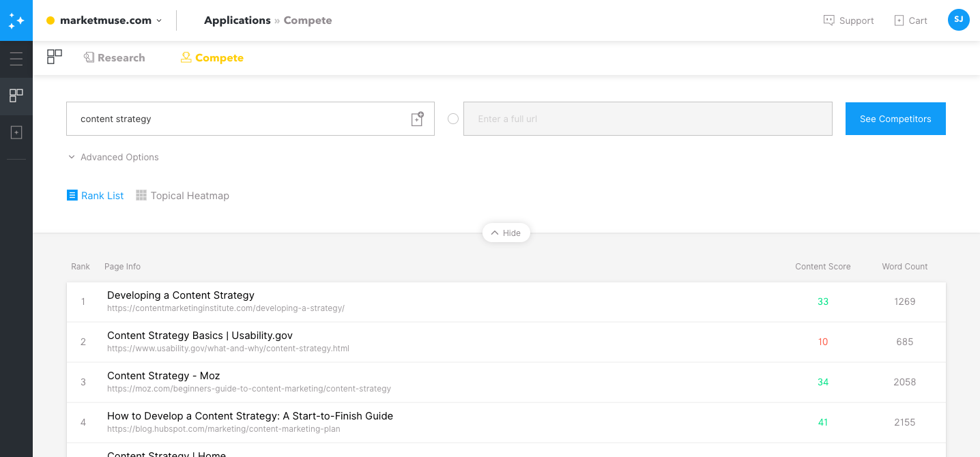This screenshot has height=457, width=980.
Task: Click the contentmarketinginstitute.com URL
Action: pos(226,308)
